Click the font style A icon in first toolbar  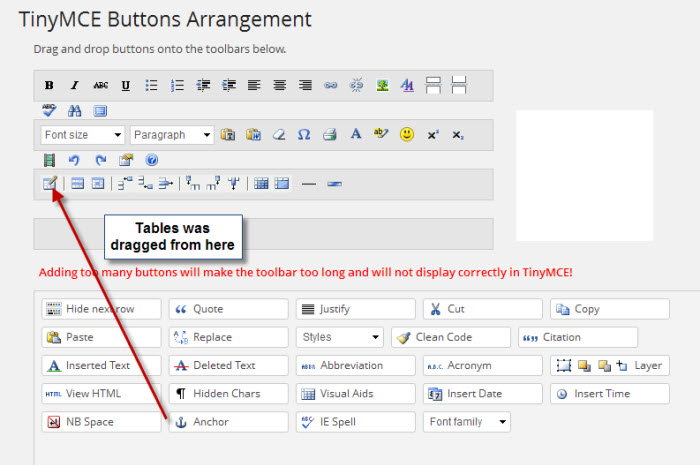[407, 85]
